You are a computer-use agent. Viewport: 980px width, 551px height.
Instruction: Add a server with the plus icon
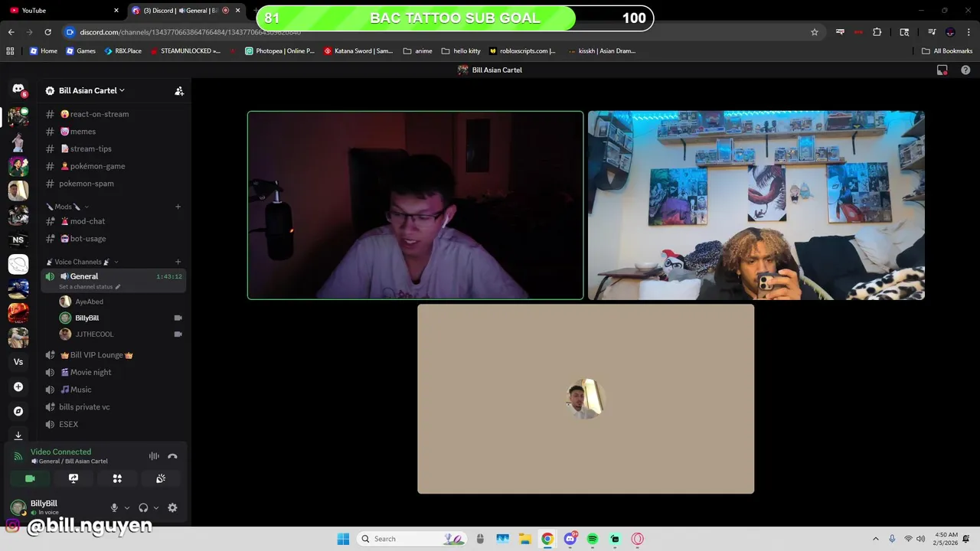click(18, 386)
